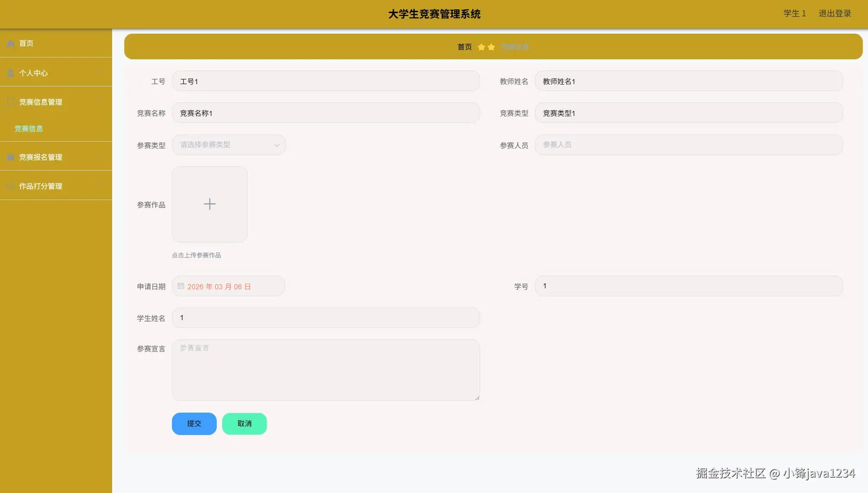Click 竞赛信息 in the breadcrumb bar
This screenshot has width=868, height=493.
pyautogui.click(x=515, y=47)
